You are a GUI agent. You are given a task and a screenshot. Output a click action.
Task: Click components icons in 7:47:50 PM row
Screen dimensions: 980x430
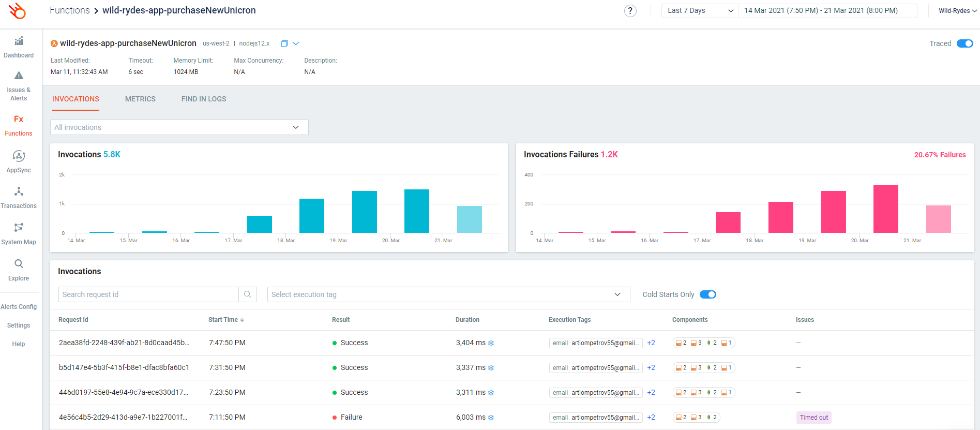click(x=703, y=343)
